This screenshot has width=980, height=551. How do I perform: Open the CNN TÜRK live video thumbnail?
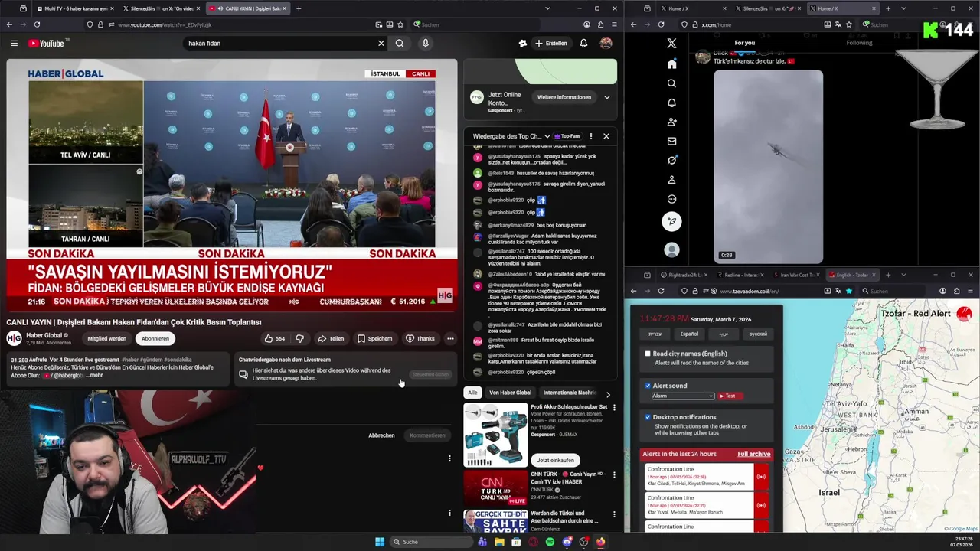(x=495, y=487)
